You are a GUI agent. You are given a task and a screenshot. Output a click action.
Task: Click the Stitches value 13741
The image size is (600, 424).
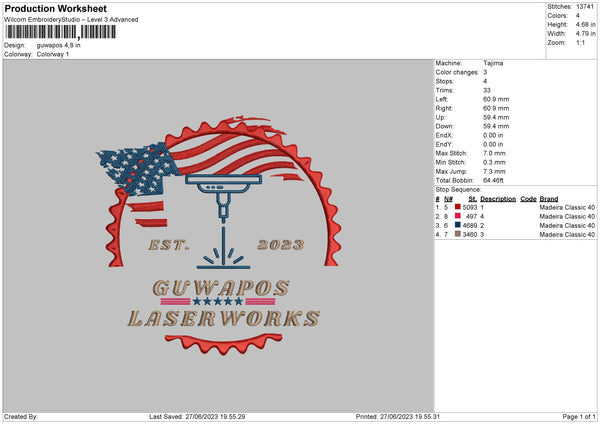pyautogui.click(x=585, y=7)
